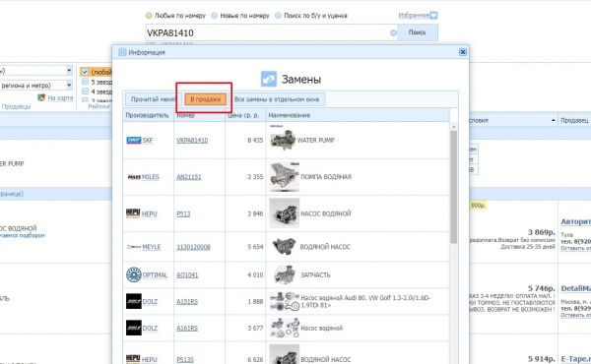The height and width of the screenshot is (364, 591).
Task: Toggle the '4 звезд' rating checkbox
Action: (x=85, y=91)
